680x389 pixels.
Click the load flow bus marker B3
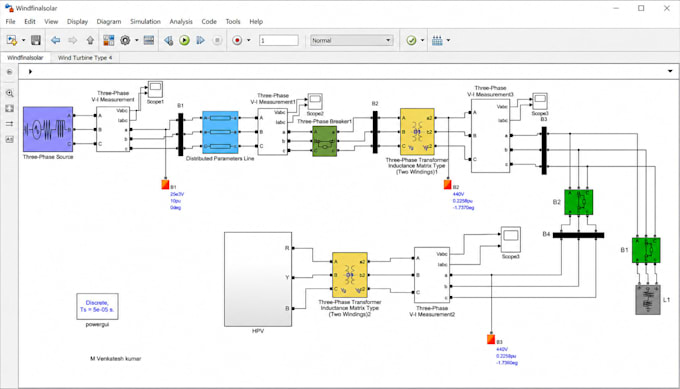pos(491,339)
